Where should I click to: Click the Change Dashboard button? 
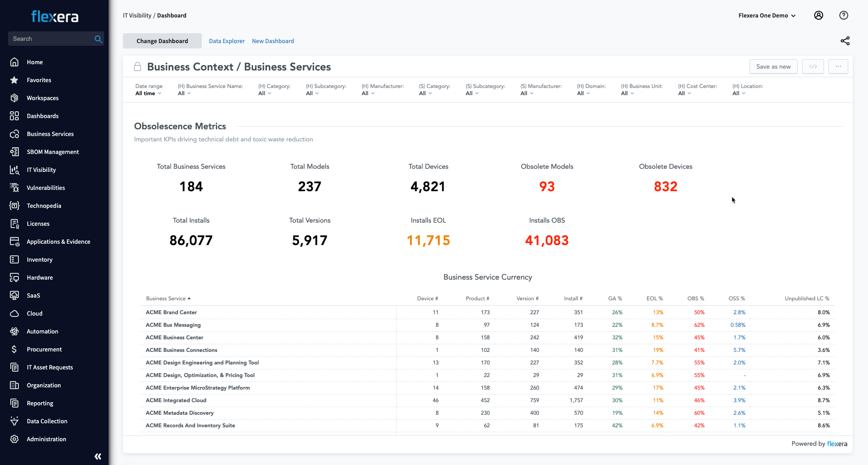[x=162, y=41]
